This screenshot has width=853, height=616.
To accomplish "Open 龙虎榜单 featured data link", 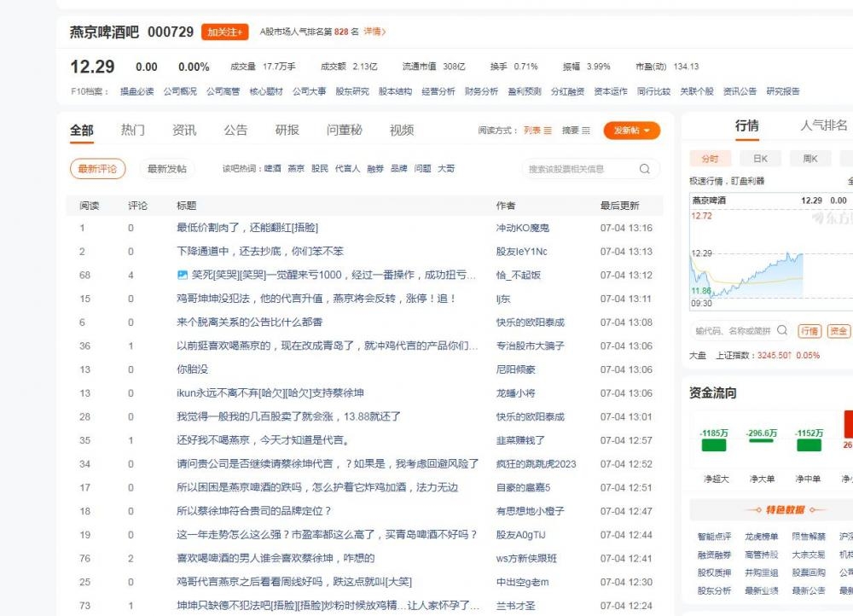I will pos(761,537).
